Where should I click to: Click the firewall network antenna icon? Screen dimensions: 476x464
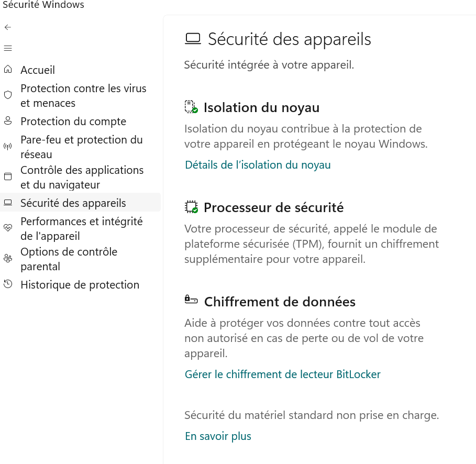pyautogui.click(x=8, y=147)
